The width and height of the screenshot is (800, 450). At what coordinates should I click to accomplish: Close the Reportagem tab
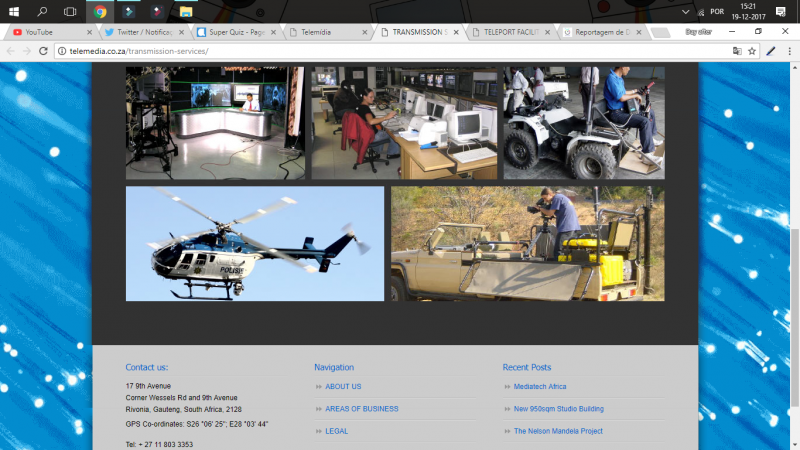point(639,32)
